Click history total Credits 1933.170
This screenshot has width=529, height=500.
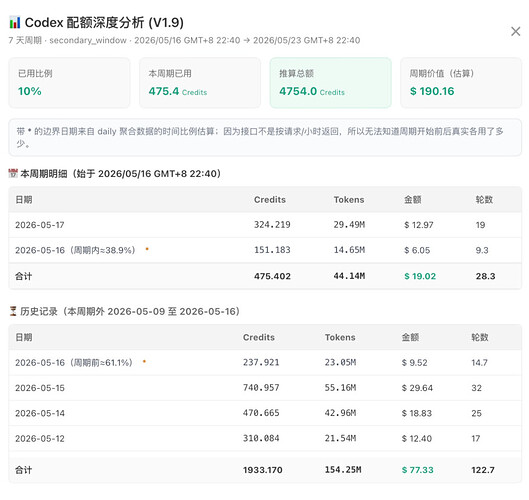(x=262, y=470)
